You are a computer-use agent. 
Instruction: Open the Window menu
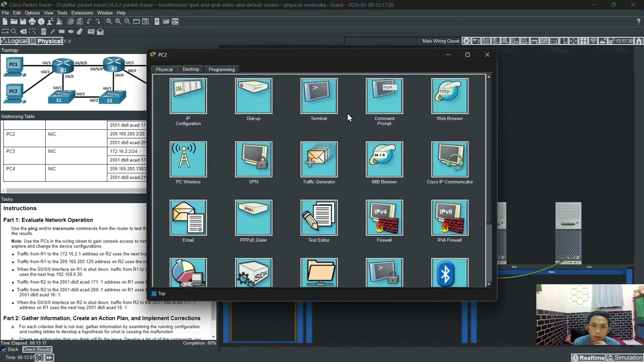click(105, 13)
